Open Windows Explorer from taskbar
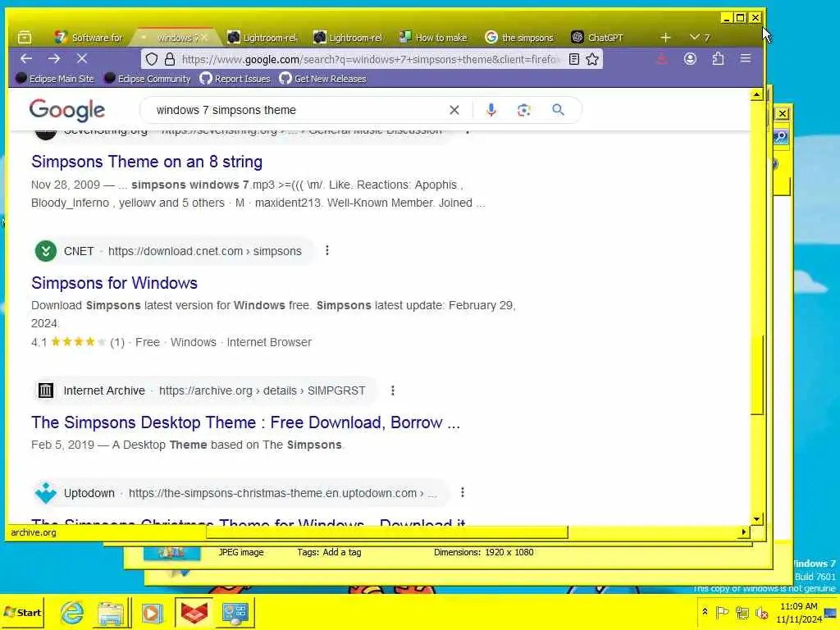The height and width of the screenshot is (630, 840). (x=112, y=612)
